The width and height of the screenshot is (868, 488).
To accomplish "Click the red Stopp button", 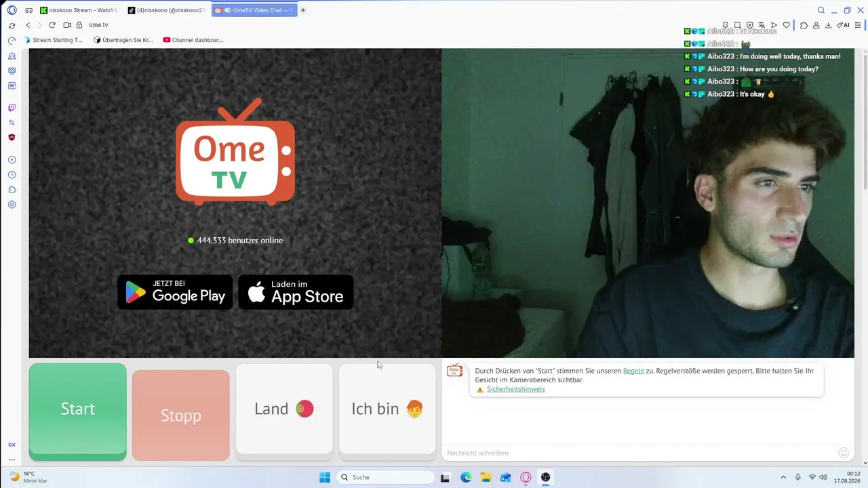I will pyautogui.click(x=181, y=415).
